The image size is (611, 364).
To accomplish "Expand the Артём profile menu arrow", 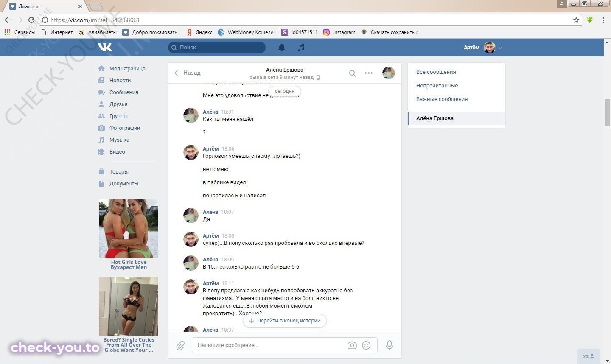I will [x=500, y=48].
